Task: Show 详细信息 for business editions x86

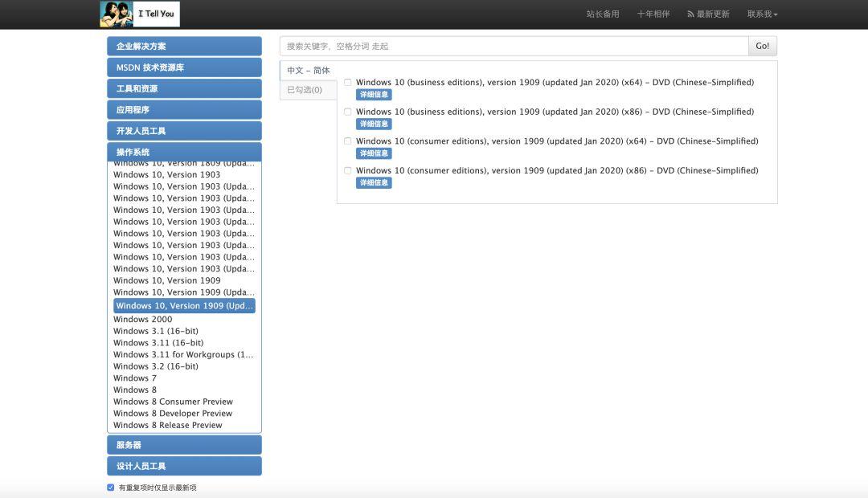Action: [374, 124]
